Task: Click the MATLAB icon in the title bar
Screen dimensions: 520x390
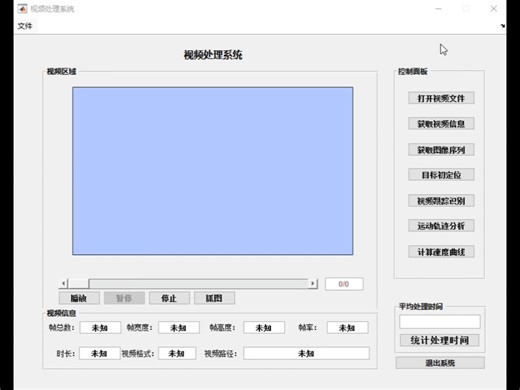Action: pyautogui.click(x=22, y=9)
